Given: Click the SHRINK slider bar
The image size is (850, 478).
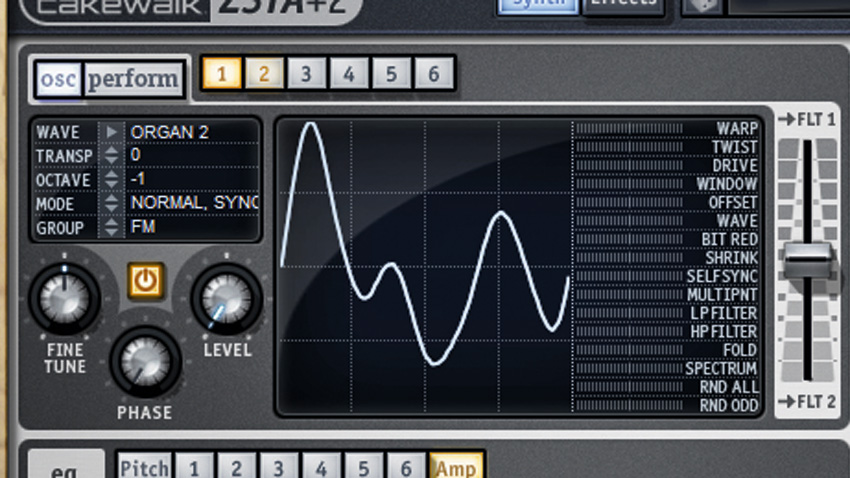Looking at the screenshot, I should coord(629,257).
